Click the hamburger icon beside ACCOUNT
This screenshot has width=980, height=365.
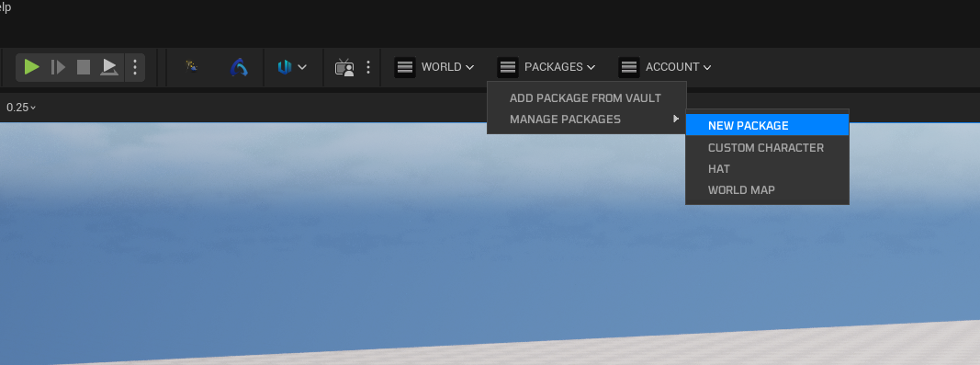click(x=629, y=67)
